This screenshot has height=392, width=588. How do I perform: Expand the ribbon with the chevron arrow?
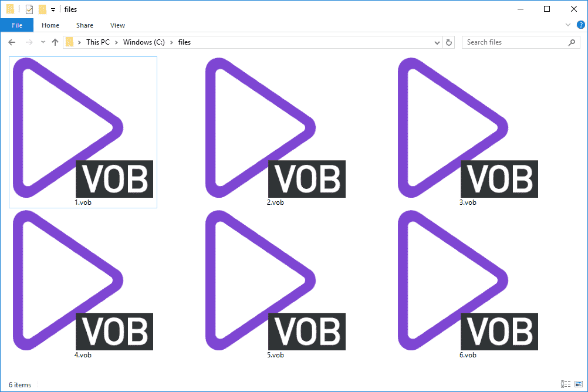tap(567, 25)
